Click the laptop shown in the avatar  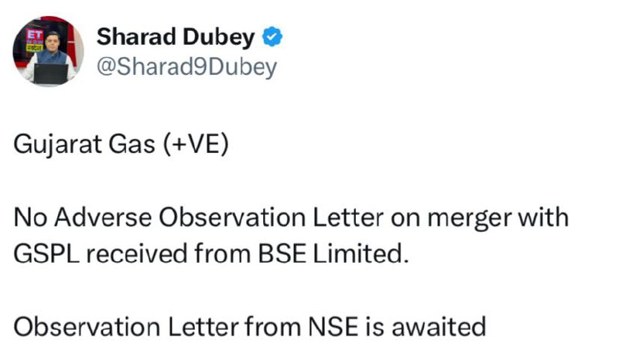click(x=51, y=73)
